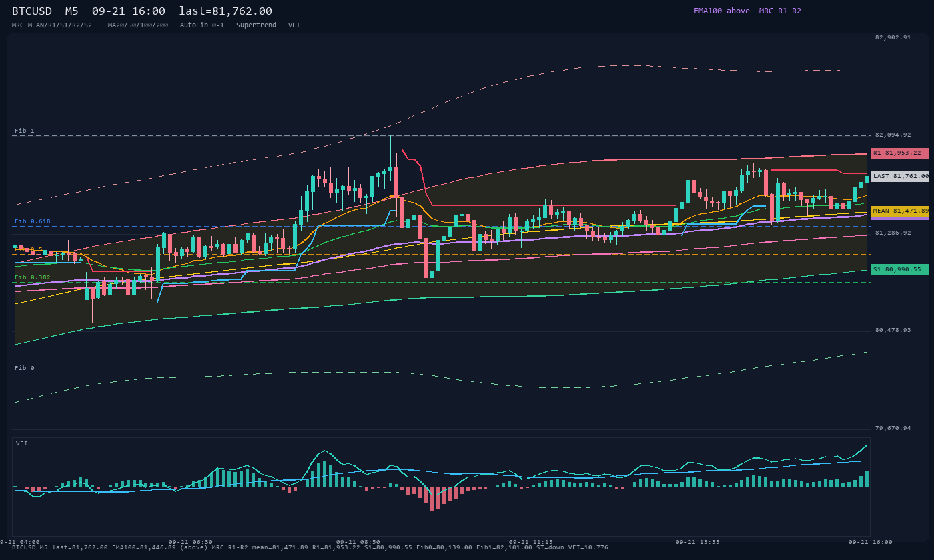This screenshot has height=560, width=934.
Task: Click the '09-21 13:35' time axis label
Action: 698,542
